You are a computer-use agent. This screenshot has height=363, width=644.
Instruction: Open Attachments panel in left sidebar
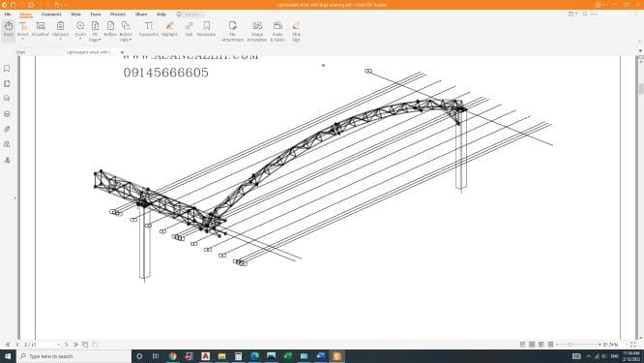[x=7, y=129]
